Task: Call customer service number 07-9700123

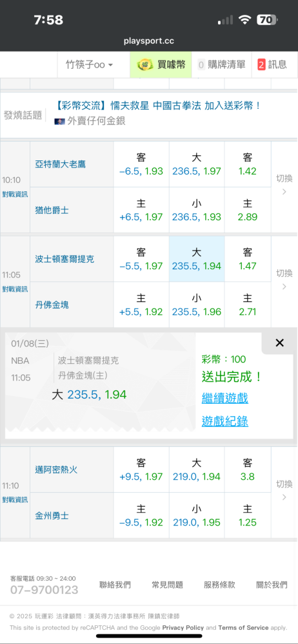Action: click(x=44, y=590)
